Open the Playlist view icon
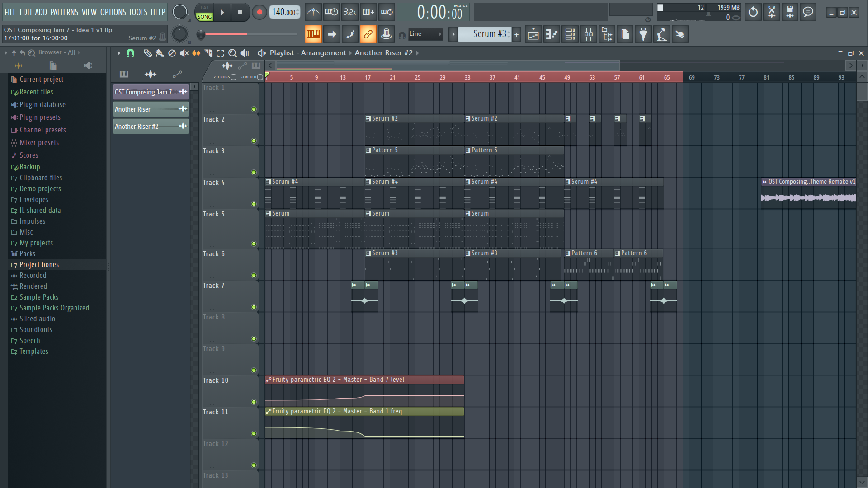The height and width of the screenshot is (488, 868). click(x=533, y=34)
